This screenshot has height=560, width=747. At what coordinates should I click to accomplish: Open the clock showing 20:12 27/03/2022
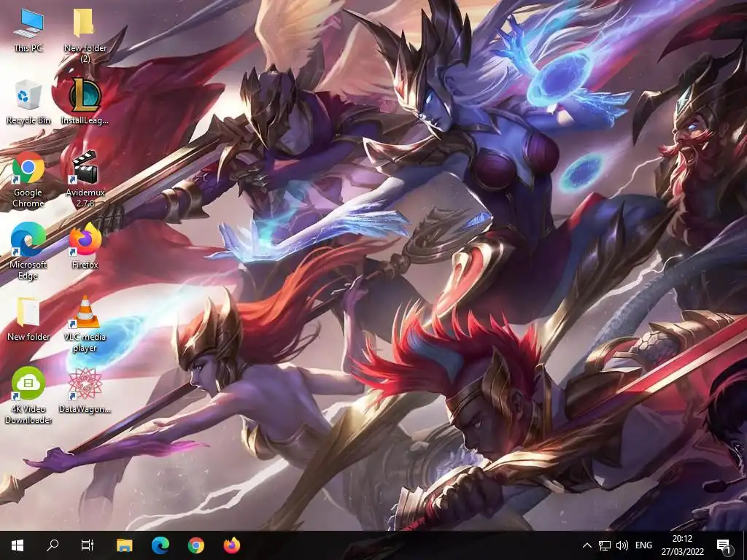pos(682,545)
